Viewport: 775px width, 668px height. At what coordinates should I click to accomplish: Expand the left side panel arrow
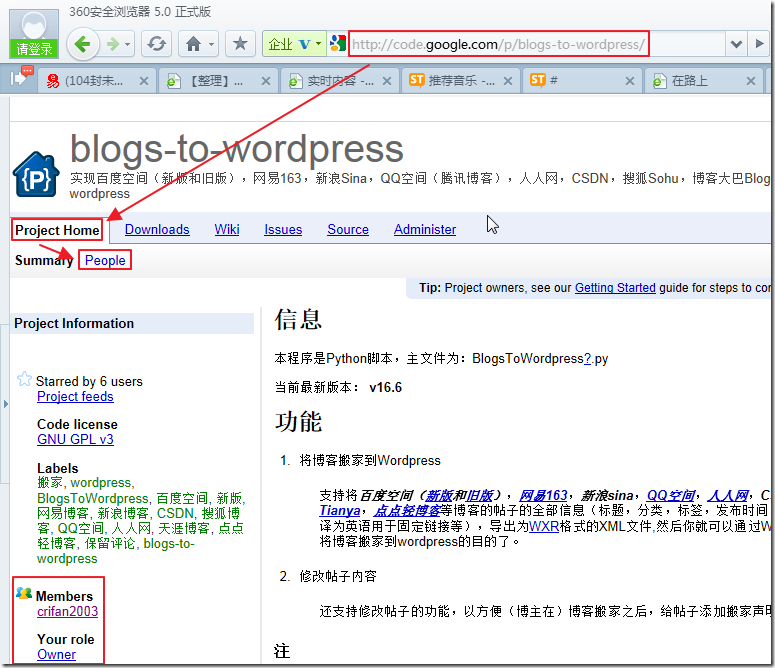[x=5, y=404]
